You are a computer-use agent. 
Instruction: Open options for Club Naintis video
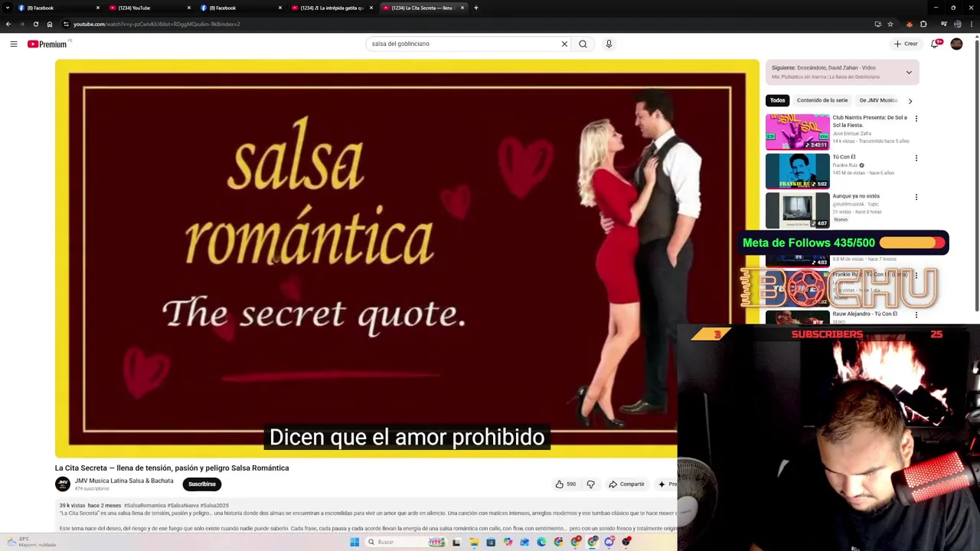(916, 119)
